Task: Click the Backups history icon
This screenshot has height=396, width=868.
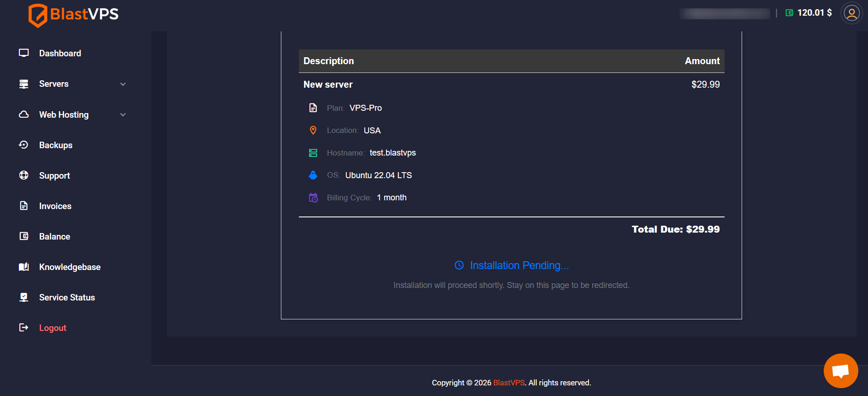Action: (x=24, y=145)
